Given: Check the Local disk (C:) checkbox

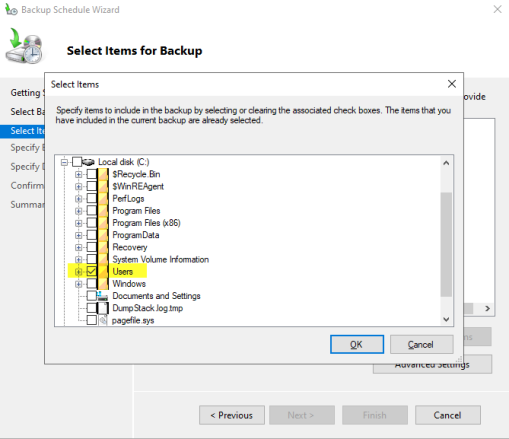Looking at the screenshot, I should coord(77,162).
